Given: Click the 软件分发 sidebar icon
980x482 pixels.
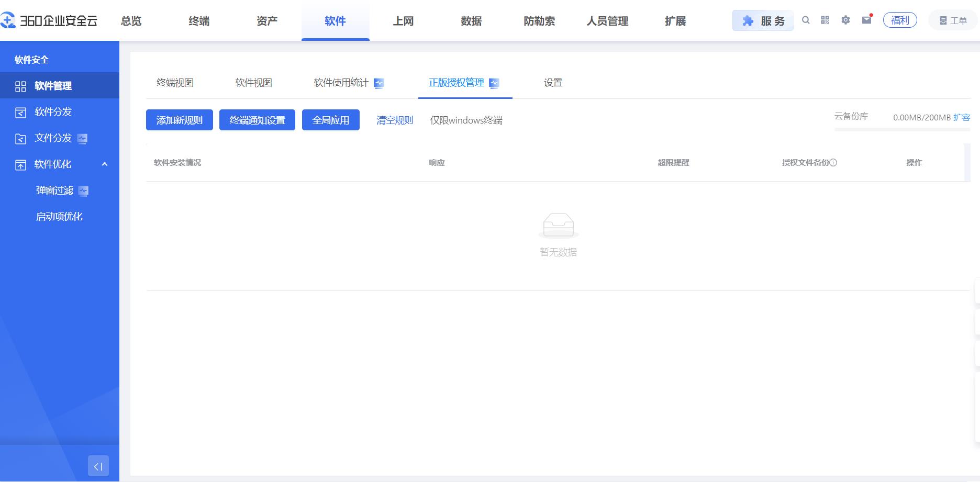Looking at the screenshot, I should [x=20, y=113].
